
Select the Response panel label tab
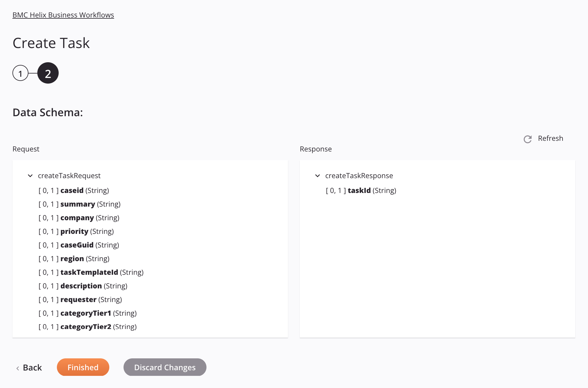pyautogui.click(x=316, y=149)
